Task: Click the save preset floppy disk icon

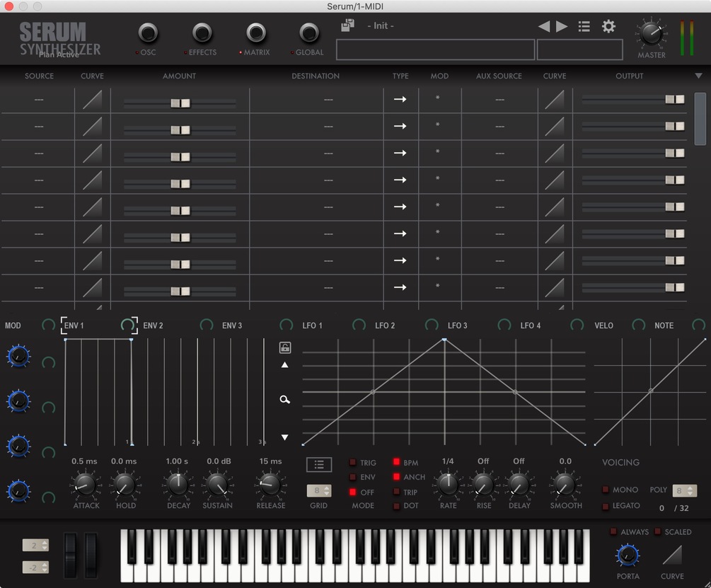Action: pos(347,25)
